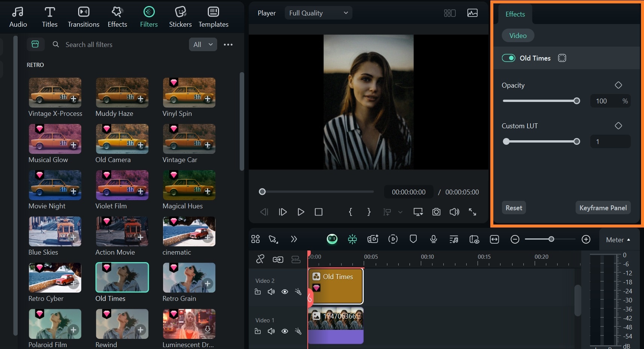Expand the Meter panel arrow

629,240
